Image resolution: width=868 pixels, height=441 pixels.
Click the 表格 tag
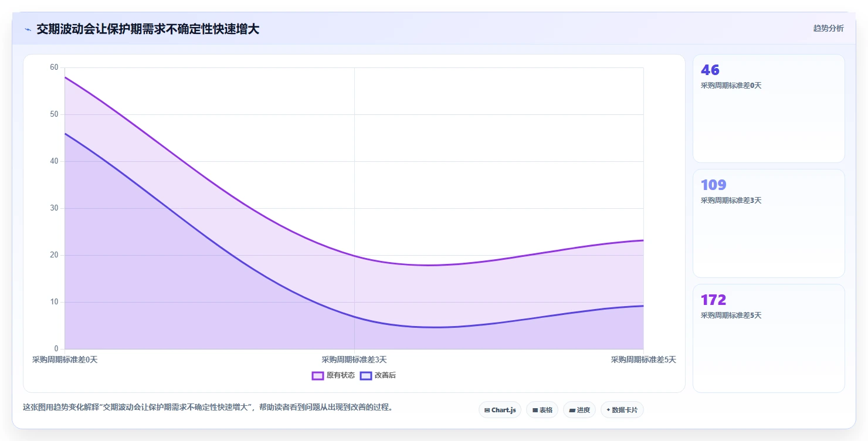coord(542,410)
